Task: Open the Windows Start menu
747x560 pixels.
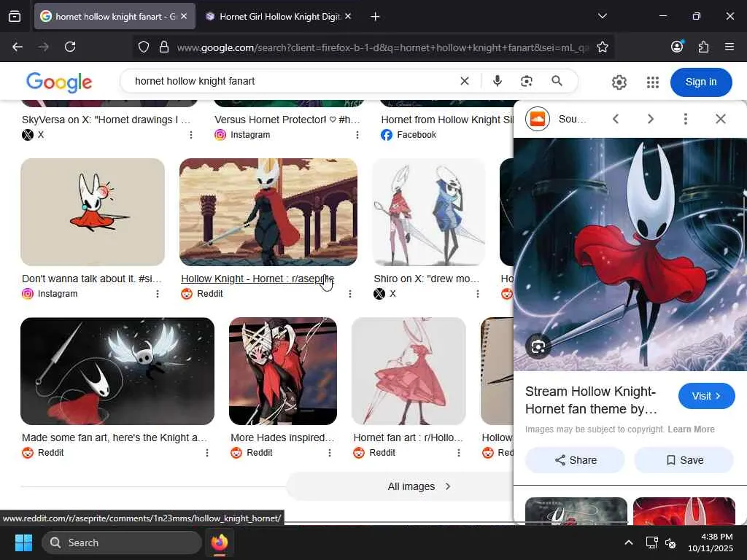Action: pos(23,542)
